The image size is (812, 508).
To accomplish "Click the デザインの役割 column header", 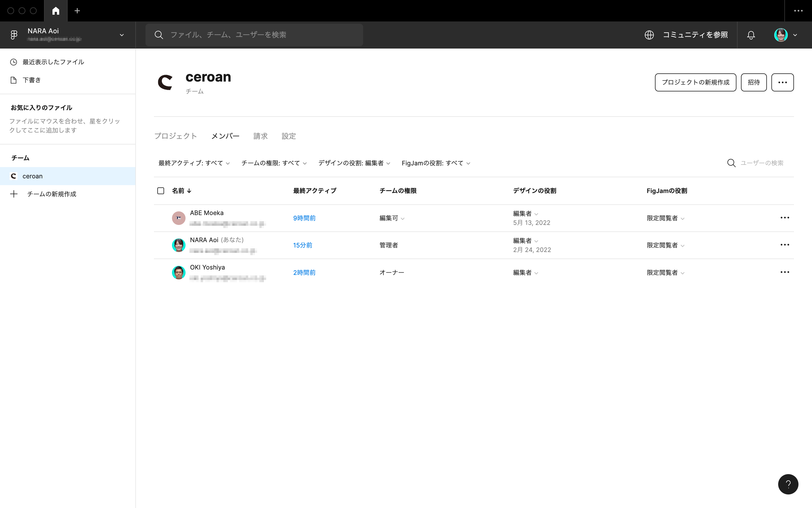I will click(535, 191).
